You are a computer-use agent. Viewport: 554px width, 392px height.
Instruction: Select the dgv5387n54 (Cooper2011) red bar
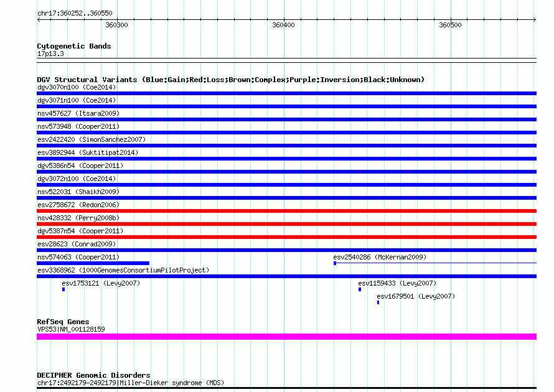coord(286,237)
